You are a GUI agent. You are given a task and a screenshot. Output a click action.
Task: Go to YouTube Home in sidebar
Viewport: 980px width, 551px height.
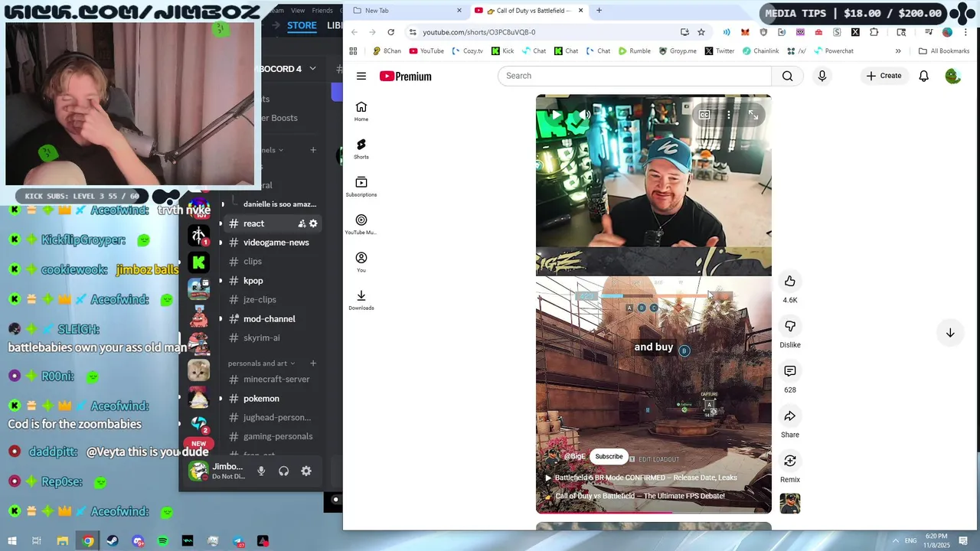[x=361, y=112]
